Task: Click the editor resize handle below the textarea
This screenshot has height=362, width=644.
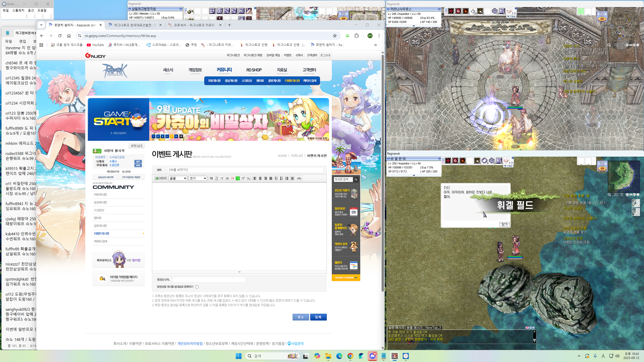Action: click(x=239, y=272)
